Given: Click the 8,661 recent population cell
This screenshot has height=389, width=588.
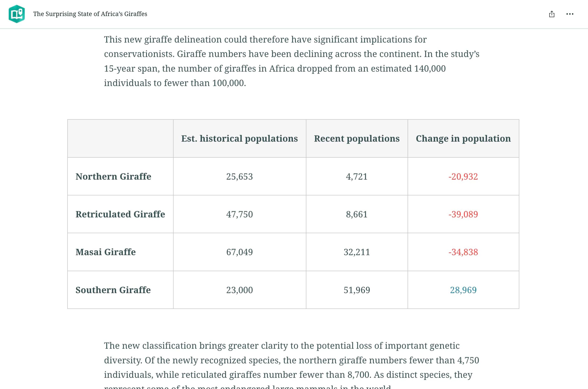Looking at the screenshot, I should pos(356,214).
